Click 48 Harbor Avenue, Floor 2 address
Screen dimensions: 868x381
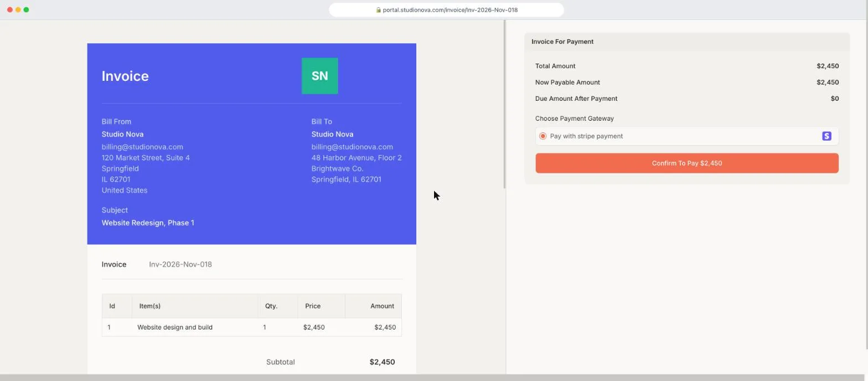[x=356, y=158]
